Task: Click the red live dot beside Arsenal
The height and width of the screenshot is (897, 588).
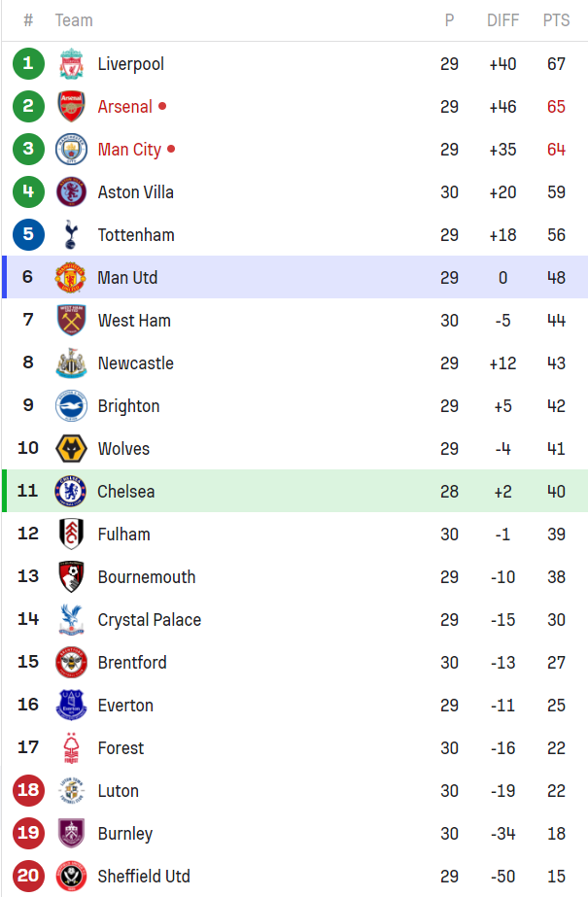Action: click(162, 107)
